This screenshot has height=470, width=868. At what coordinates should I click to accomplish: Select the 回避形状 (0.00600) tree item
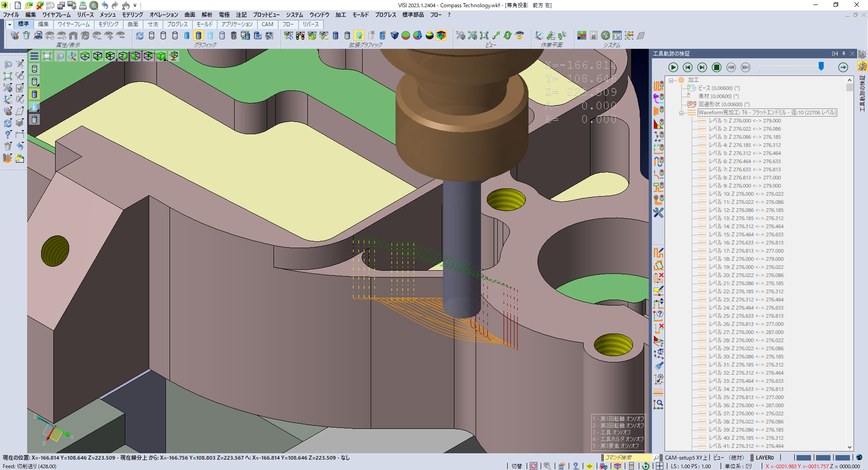(x=724, y=104)
